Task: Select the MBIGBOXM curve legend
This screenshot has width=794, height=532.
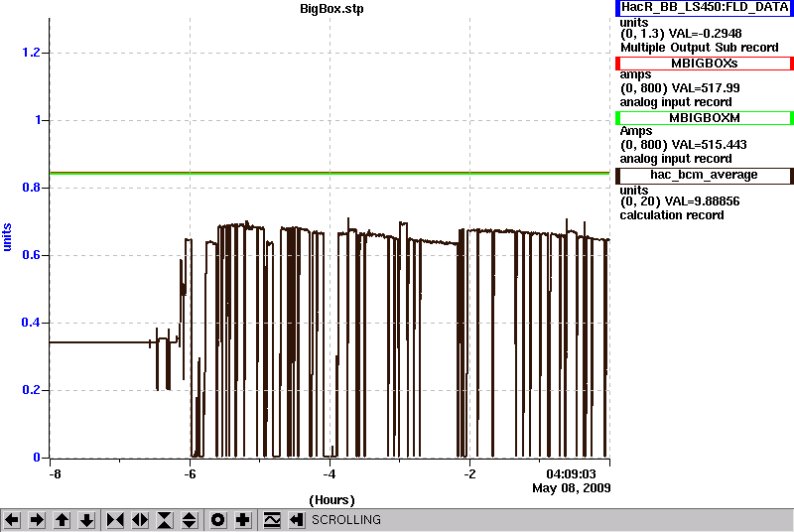Action: pos(705,118)
